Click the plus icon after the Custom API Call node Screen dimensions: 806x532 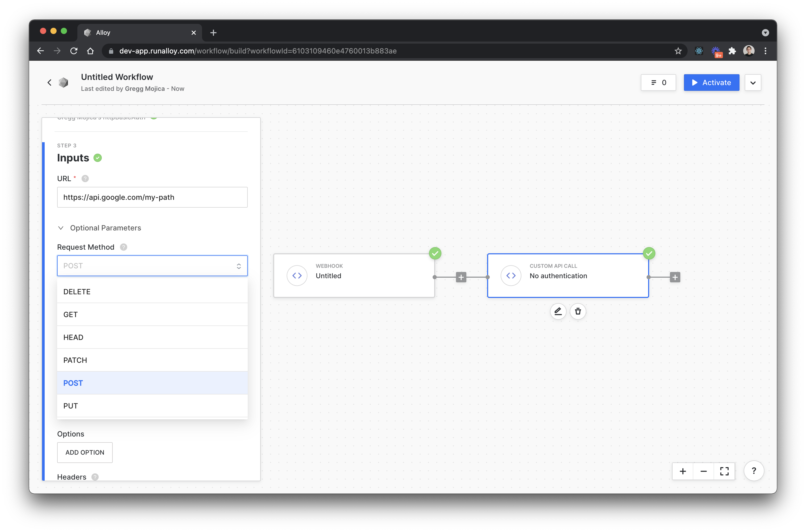point(675,277)
